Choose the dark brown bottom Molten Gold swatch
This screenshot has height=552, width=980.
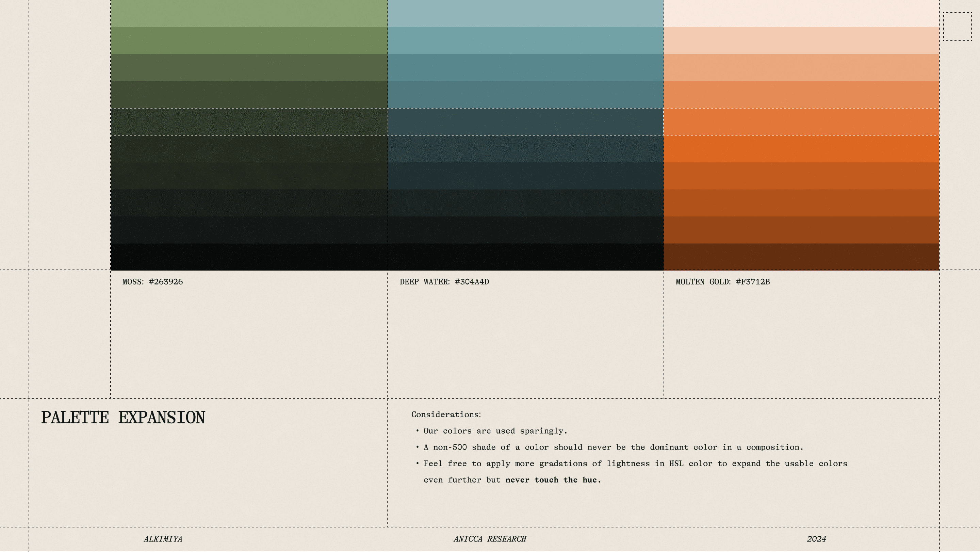(801, 257)
